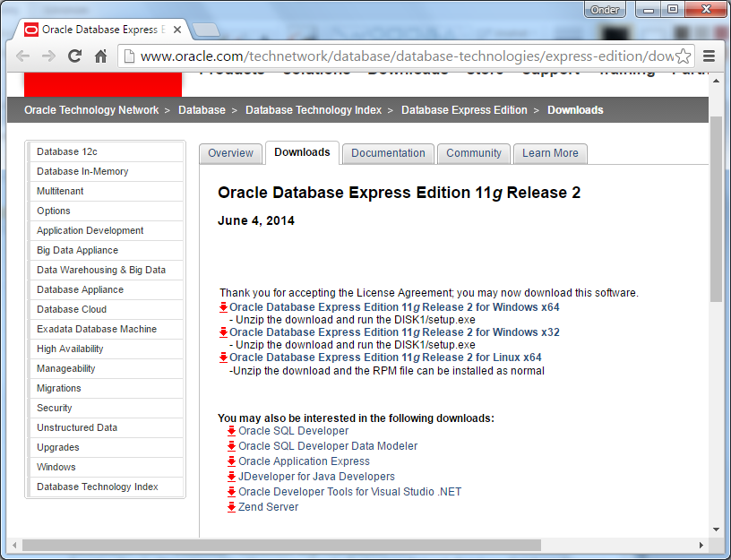Click download icon beside Zend Server
This screenshot has width=731, height=560.
(x=231, y=507)
